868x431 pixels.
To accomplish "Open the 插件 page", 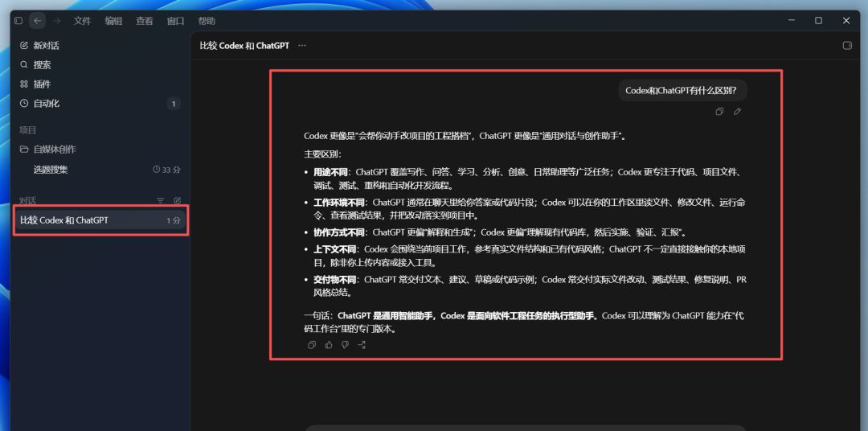I will click(100, 84).
